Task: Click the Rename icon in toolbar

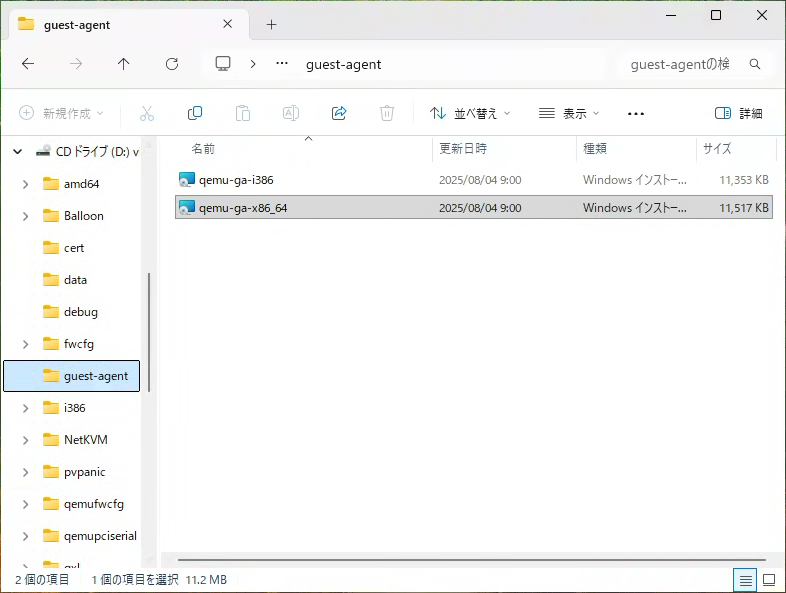Action: point(291,113)
